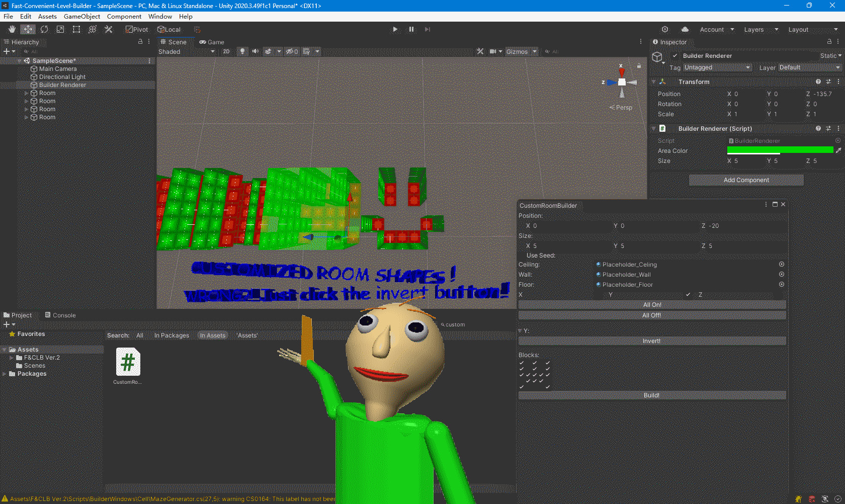
Task: Select the Hand tool in the toolbar
Action: click(x=12, y=29)
